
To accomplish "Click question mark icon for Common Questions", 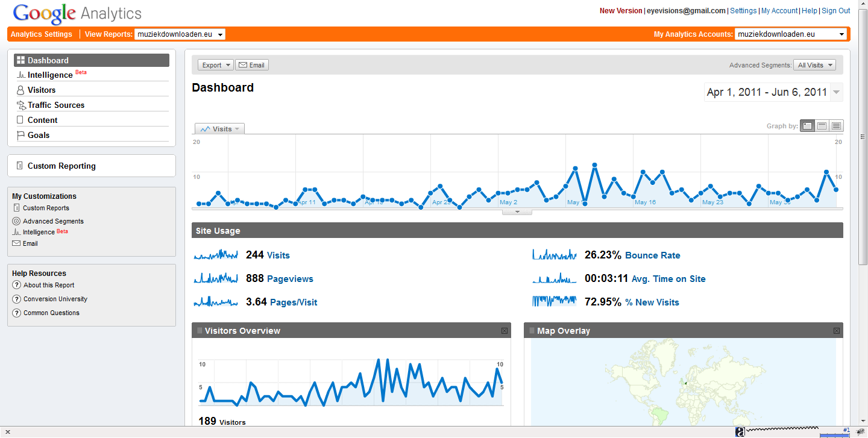I will (x=16, y=313).
